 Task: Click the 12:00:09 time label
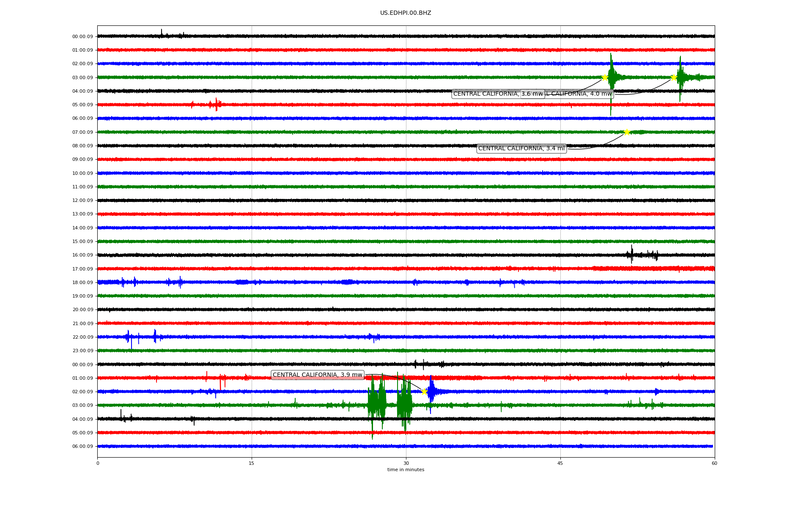click(x=82, y=201)
